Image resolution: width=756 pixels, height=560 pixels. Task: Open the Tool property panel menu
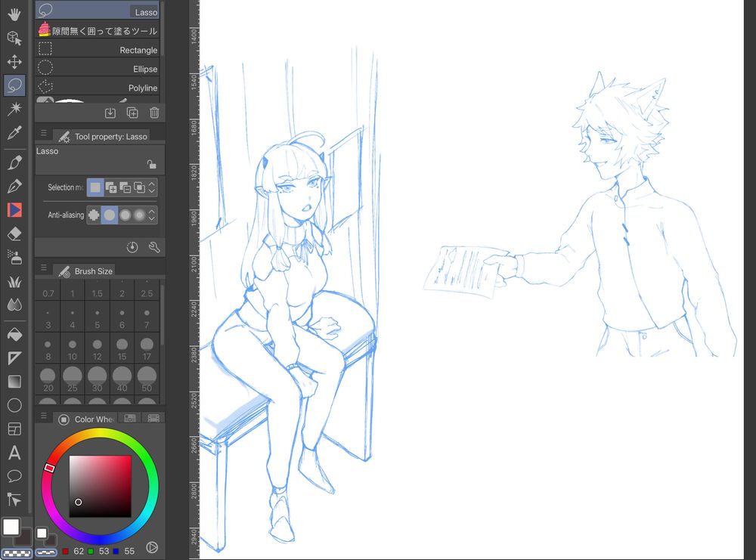pos(43,133)
